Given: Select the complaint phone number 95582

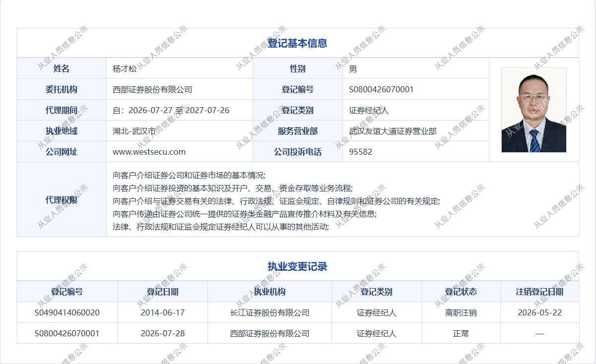Looking at the screenshot, I should click(361, 152).
